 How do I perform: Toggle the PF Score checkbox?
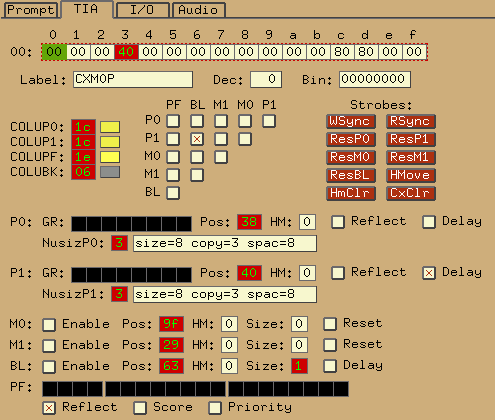(140, 408)
